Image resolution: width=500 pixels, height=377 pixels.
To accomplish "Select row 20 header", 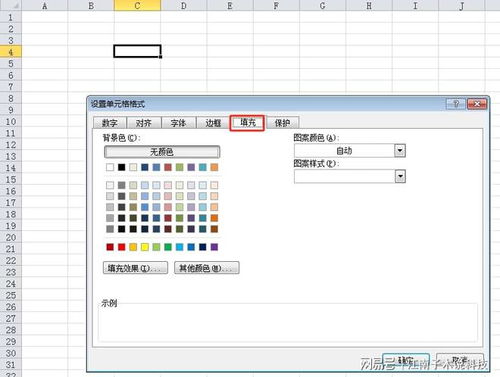I will [11, 237].
